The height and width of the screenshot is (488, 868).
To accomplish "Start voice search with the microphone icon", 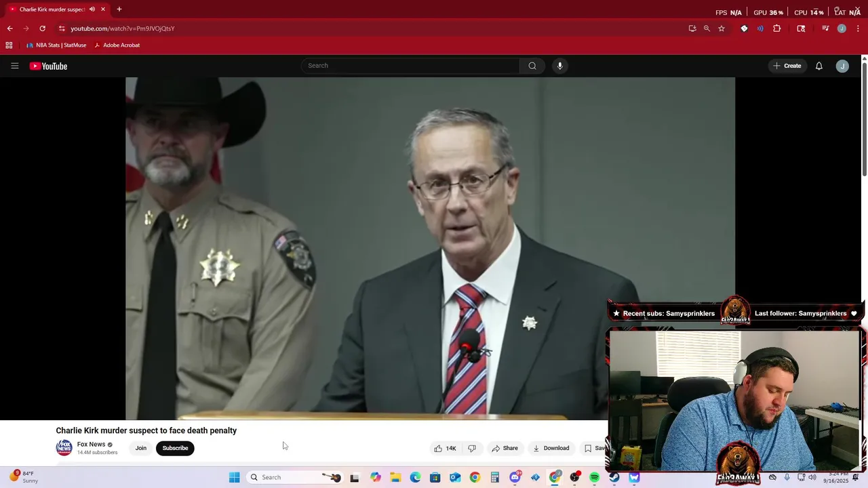I will click(x=559, y=66).
